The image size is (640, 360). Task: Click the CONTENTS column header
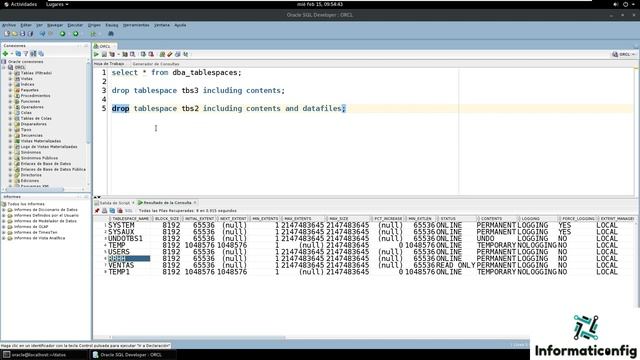491,219
